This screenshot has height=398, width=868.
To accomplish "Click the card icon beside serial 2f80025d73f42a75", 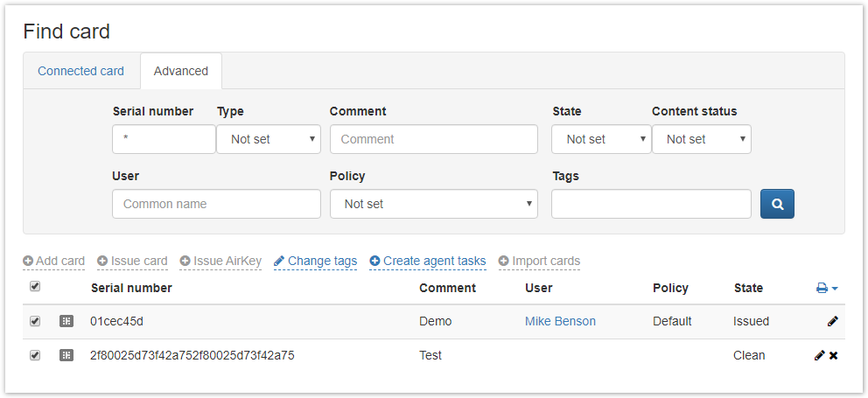I will click(66, 355).
